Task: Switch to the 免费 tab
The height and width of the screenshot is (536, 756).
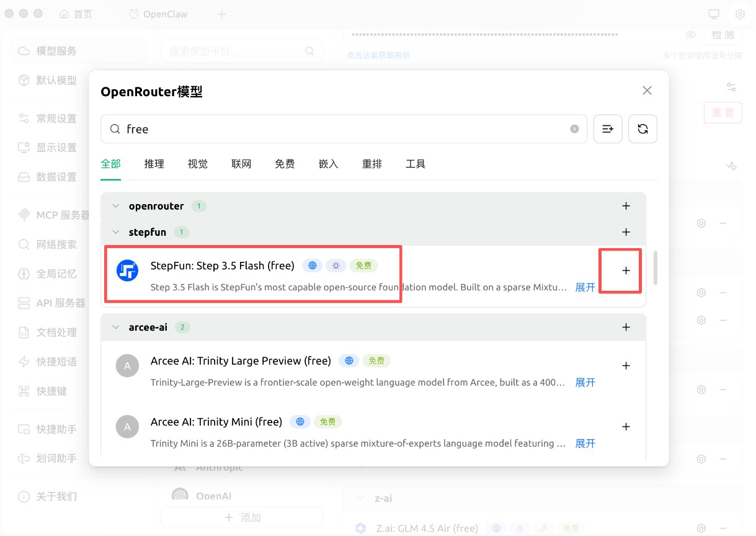Action: pyautogui.click(x=285, y=164)
